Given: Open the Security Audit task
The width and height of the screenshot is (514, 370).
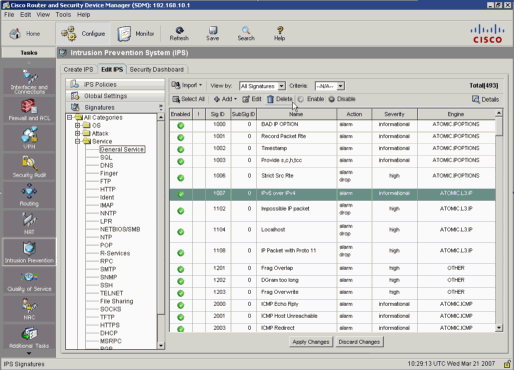Looking at the screenshot, I should tap(29, 167).
